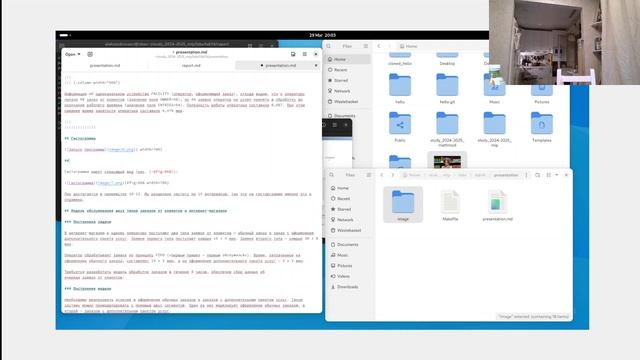Toggle grid/list view in front Files window
640x360 pixels.
(x=549, y=175)
